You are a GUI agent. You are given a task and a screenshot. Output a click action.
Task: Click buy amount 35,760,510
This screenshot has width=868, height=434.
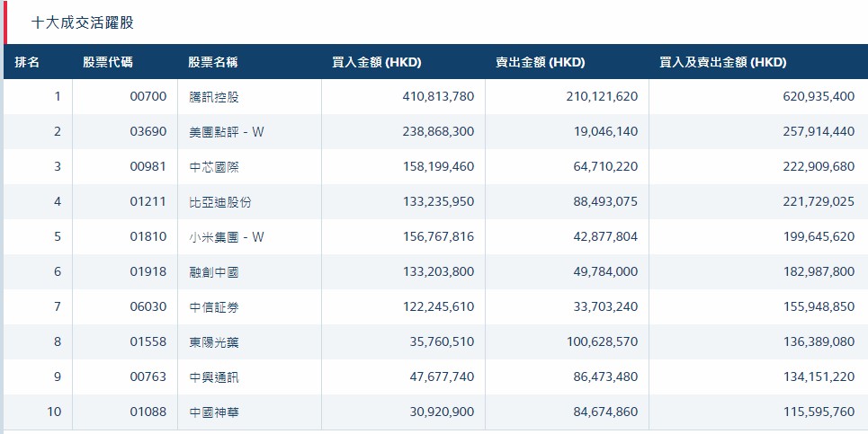(443, 342)
